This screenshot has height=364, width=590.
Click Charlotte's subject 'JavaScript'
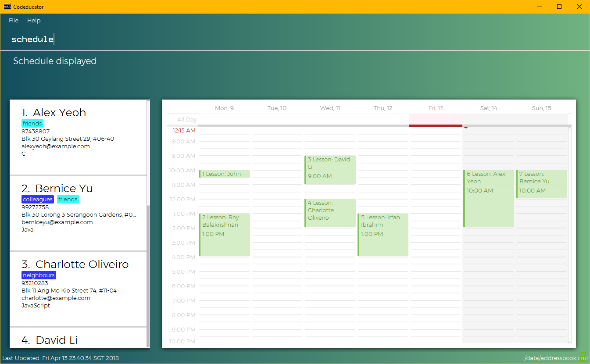(x=36, y=306)
